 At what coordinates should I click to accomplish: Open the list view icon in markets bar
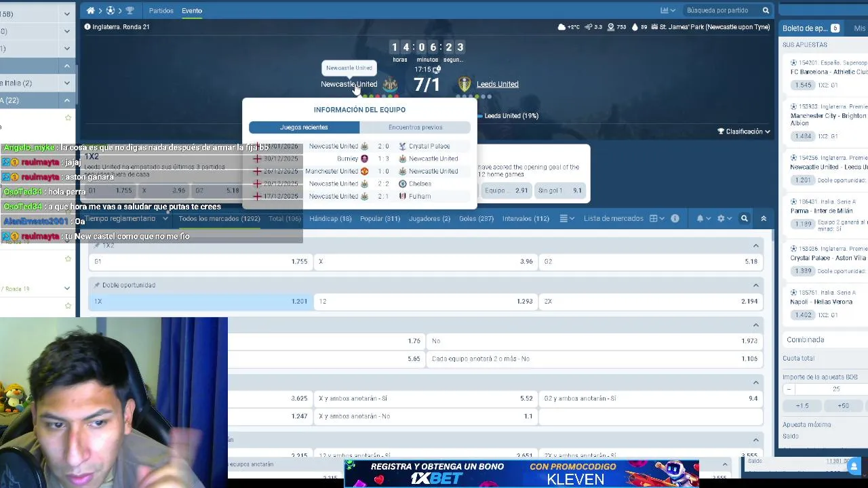tap(567, 218)
